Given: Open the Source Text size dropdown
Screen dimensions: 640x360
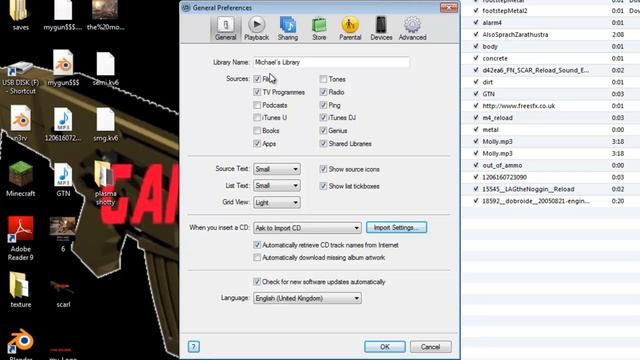Looking at the screenshot, I should point(277,169).
